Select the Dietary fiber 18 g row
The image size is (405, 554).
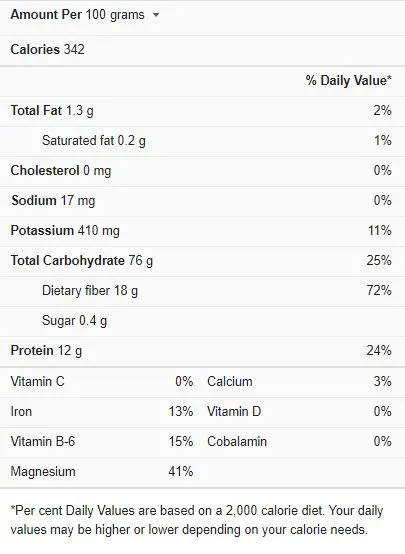202,291
